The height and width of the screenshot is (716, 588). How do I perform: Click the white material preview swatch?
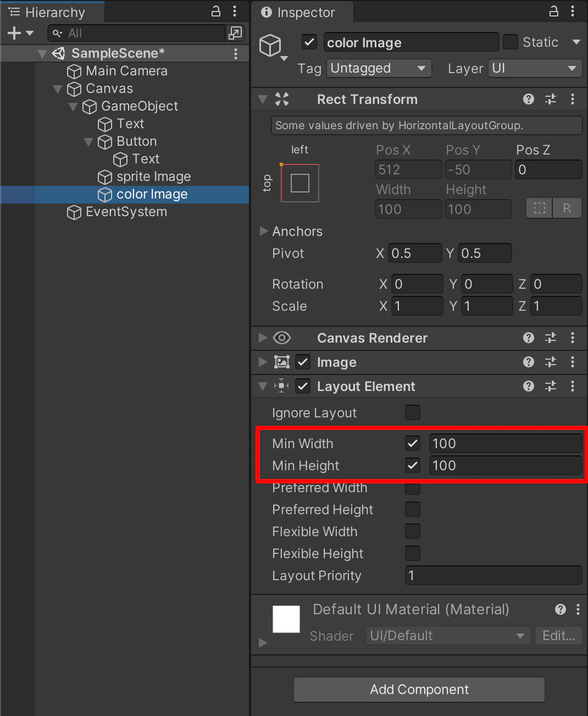pos(286,619)
